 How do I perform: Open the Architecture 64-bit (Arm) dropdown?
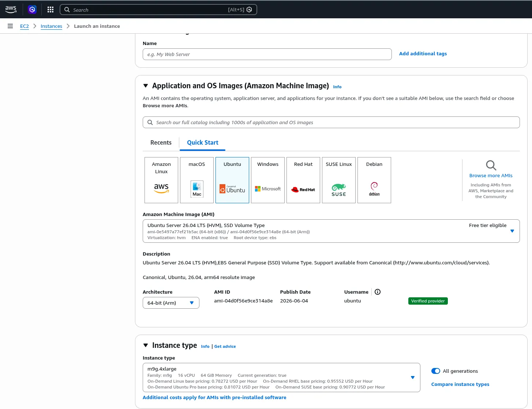pyautogui.click(x=171, y=303)
